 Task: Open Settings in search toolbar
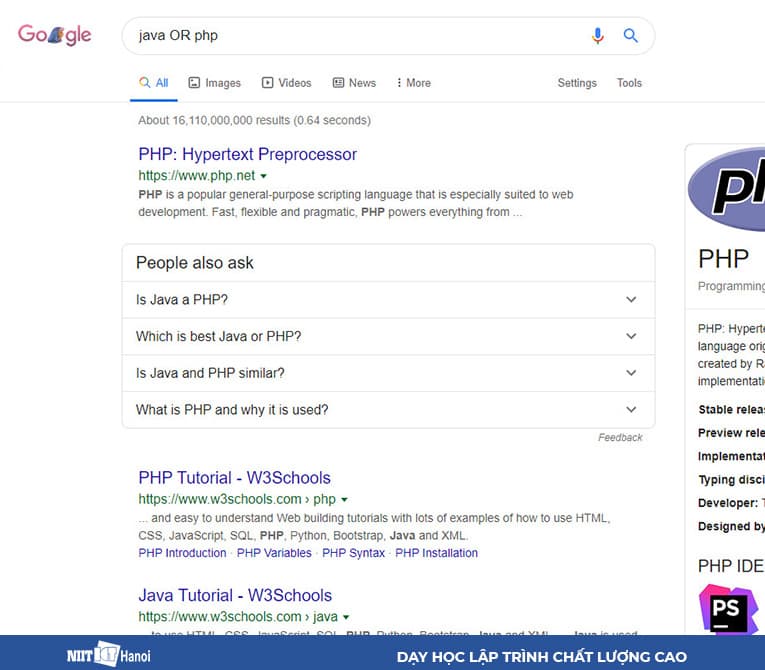pyautogui.click(x=577, y=83)
